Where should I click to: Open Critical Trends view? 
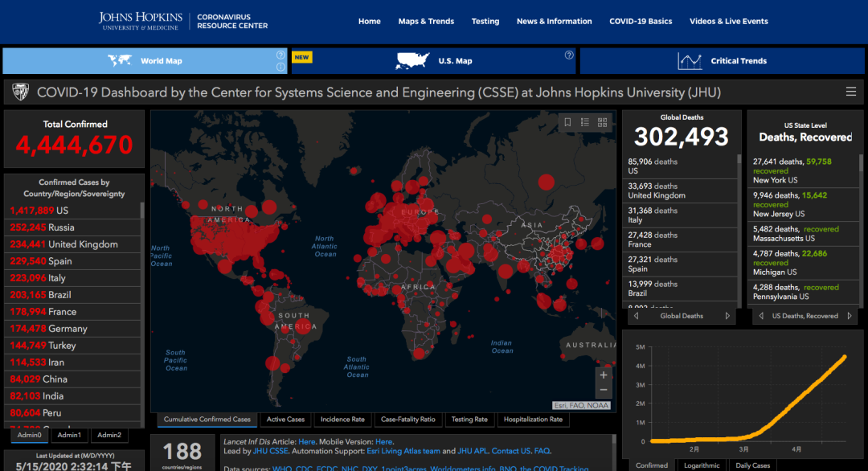(x=722, y=61)
